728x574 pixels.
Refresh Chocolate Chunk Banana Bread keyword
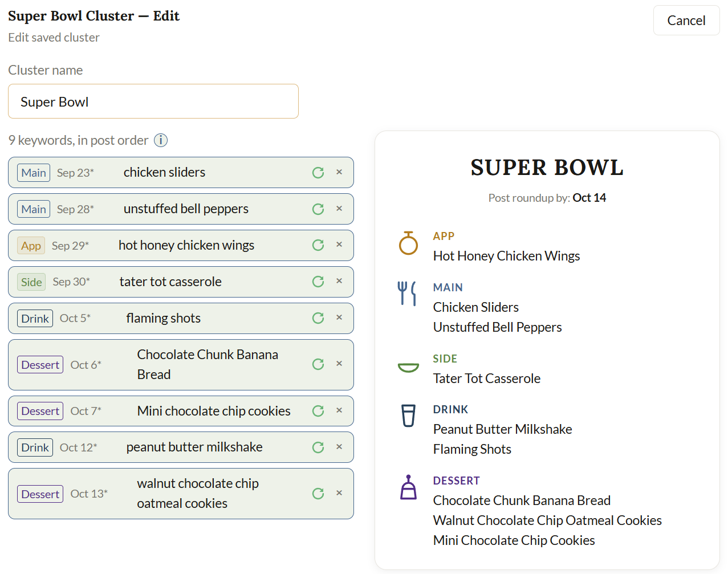click(x=318, y=364)
